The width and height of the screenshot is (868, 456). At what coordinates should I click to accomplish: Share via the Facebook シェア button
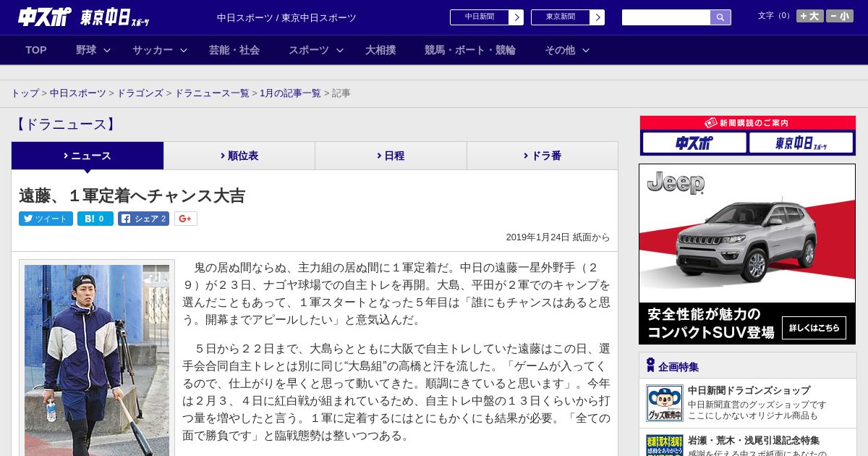tap(144, 219)
